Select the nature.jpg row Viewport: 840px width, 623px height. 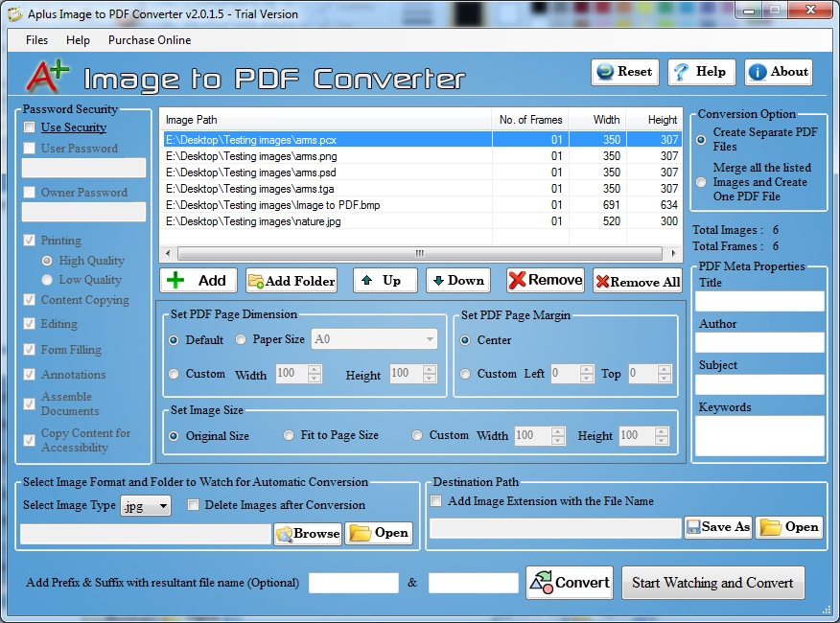point(422,221)
